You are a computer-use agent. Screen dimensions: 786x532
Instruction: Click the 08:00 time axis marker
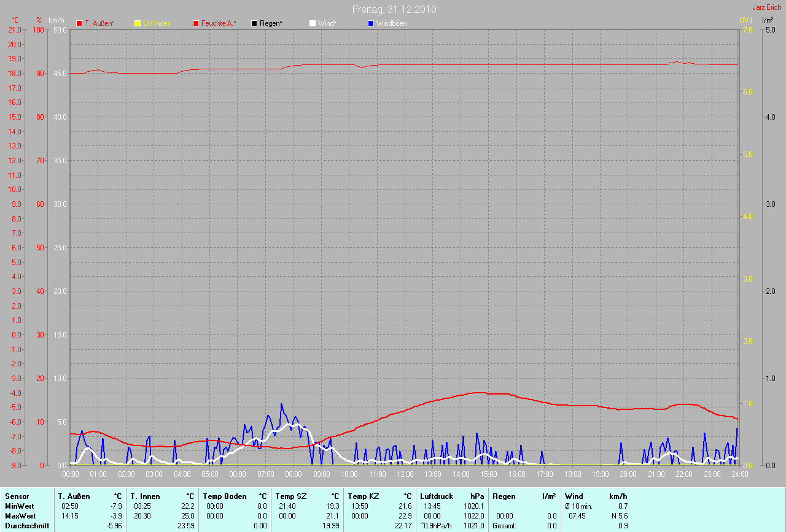pyautogui.click(x=293, y=474)
